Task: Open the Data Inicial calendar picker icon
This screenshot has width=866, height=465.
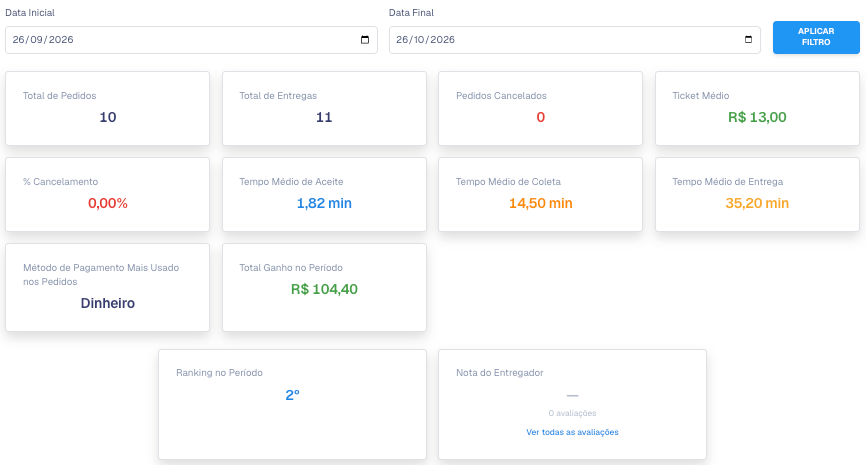Action: 365,40
